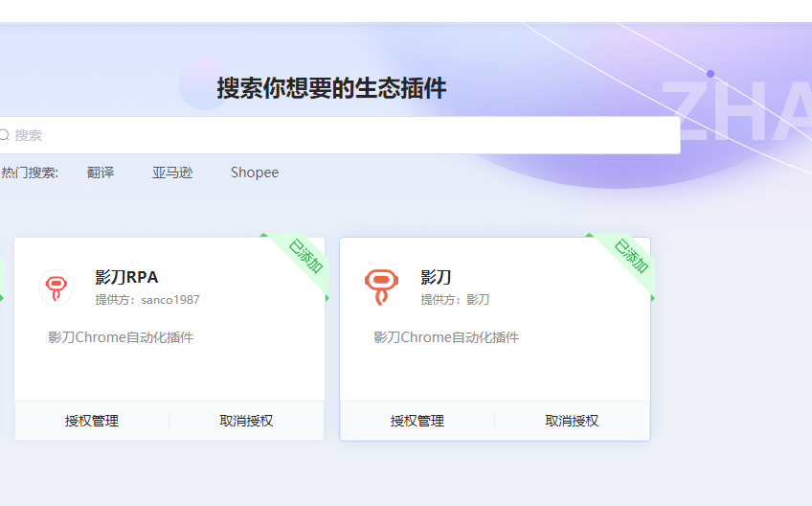Open 授权管理 for 影刀 plugin
This screenshot has width=812, height=506.
point(417,421)
